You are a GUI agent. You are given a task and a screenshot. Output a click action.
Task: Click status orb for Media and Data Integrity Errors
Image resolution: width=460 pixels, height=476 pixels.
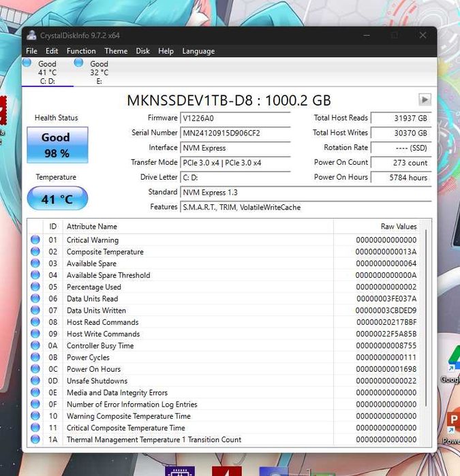click(35, 392)
